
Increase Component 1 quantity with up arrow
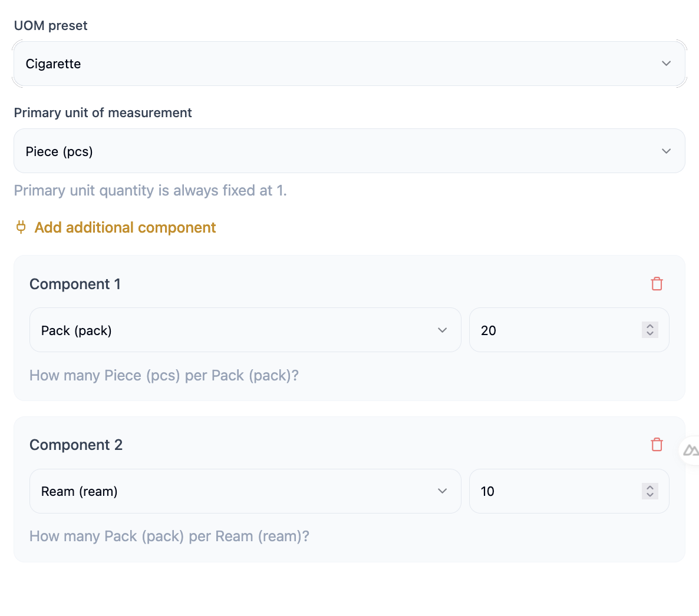[x=649, y=326]
